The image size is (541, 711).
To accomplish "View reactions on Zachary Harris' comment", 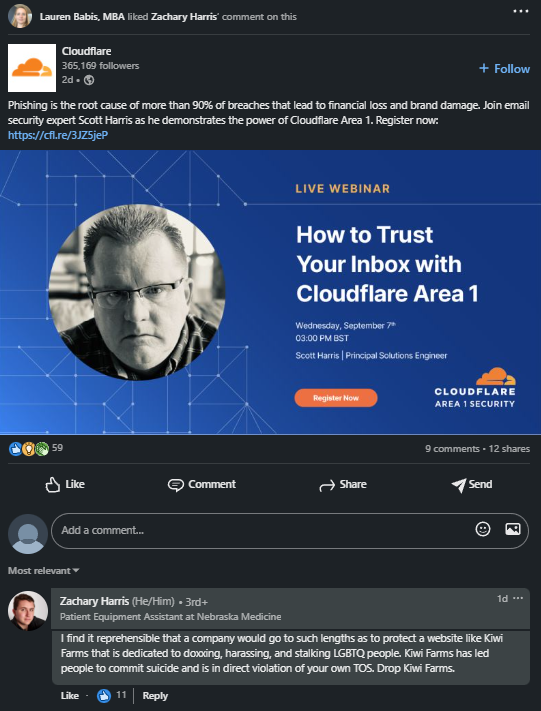I will (x=112, y=695).
